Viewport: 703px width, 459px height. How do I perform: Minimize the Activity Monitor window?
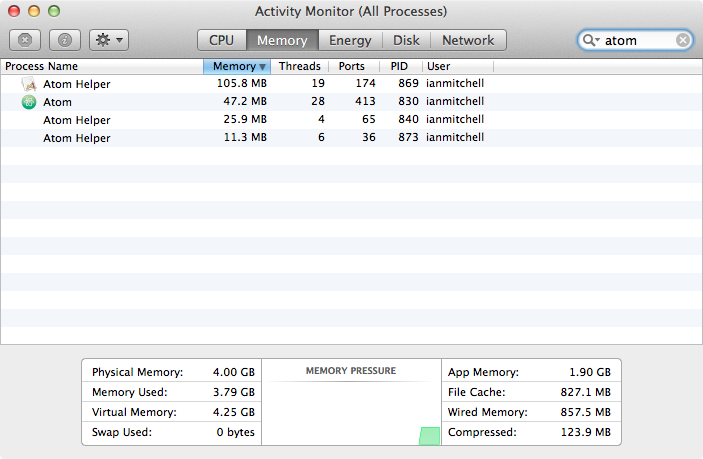tap(34, 11)
